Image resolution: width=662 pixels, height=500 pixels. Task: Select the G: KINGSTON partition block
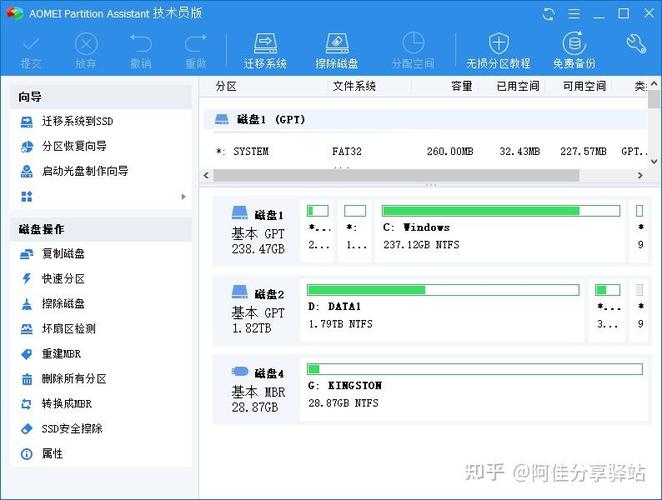[475, 389]
